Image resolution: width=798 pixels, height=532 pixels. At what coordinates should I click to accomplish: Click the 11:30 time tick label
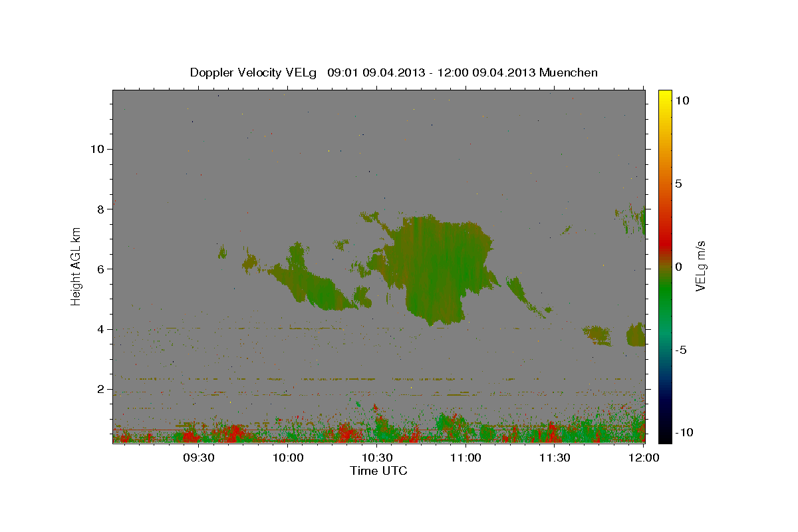[555, 458]
